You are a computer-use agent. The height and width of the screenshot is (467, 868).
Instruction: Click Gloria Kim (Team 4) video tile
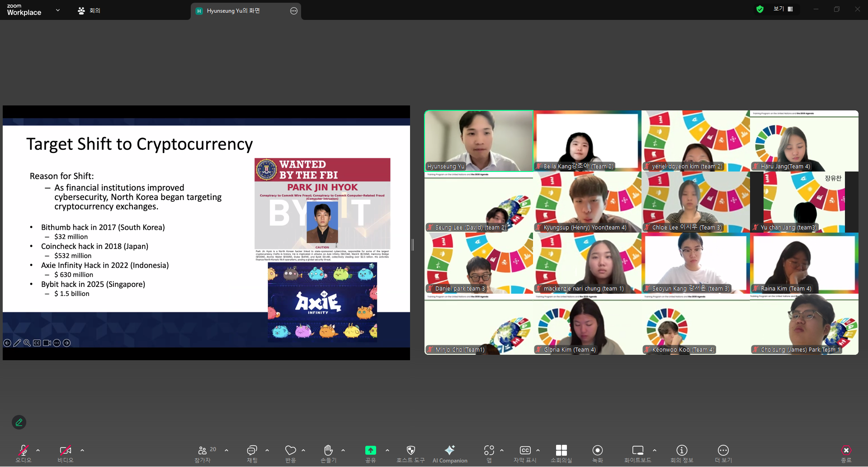pos(587,324)
